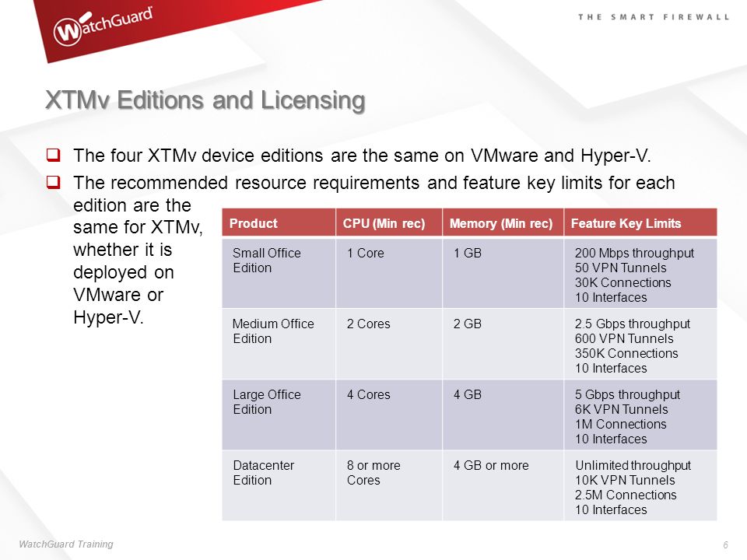
Task: Click '10 Interfaces' in the Small Office row
Action: pyautogui.click(x=611, y=297)
